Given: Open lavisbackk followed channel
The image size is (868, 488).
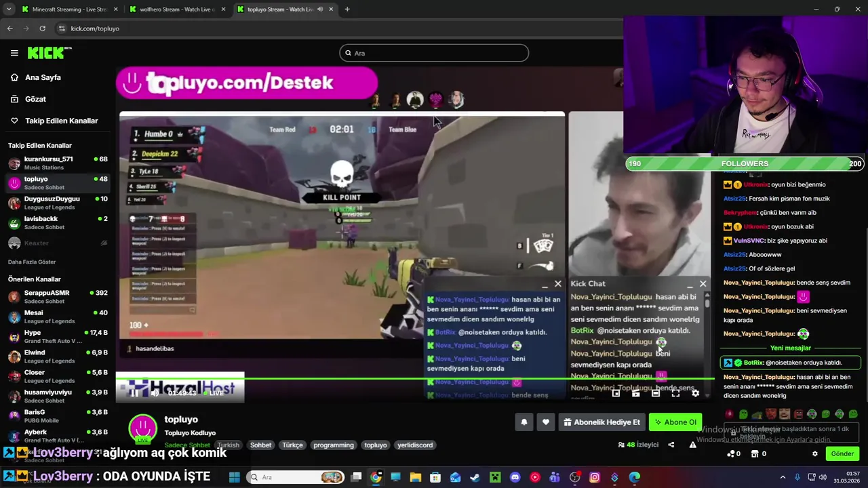Looking at the screenshot, I should (x=58, y=222).
